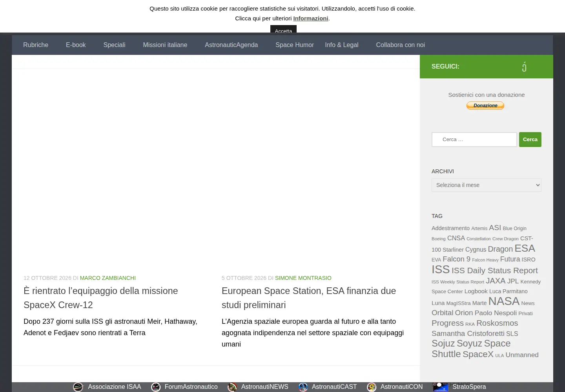Select the Falcon 9 tag
Image resolution: width=565 pixels, height=392 pixels.
(456, 259)
